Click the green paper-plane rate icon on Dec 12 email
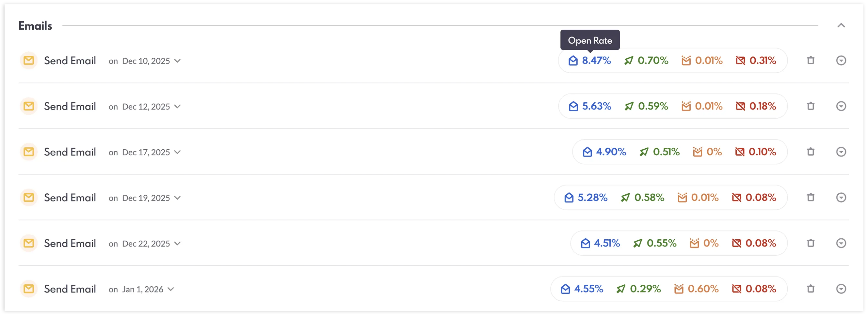868x315 pixels. 629,106
